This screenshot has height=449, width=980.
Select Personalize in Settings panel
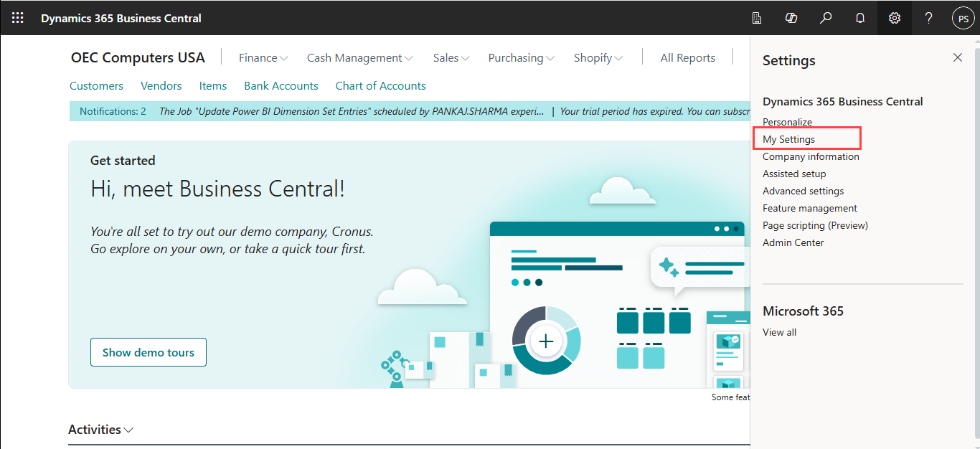(787, 122)
